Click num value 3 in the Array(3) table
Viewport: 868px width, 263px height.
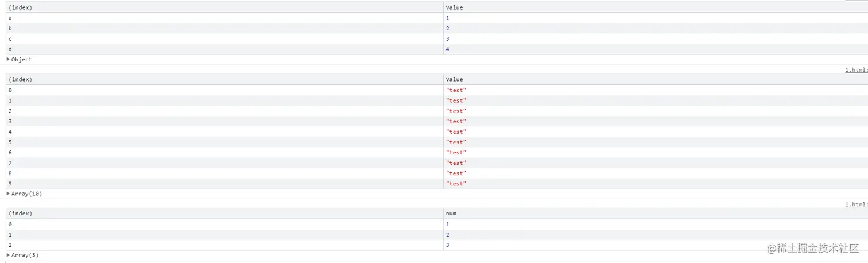click(x=447, y=245)
